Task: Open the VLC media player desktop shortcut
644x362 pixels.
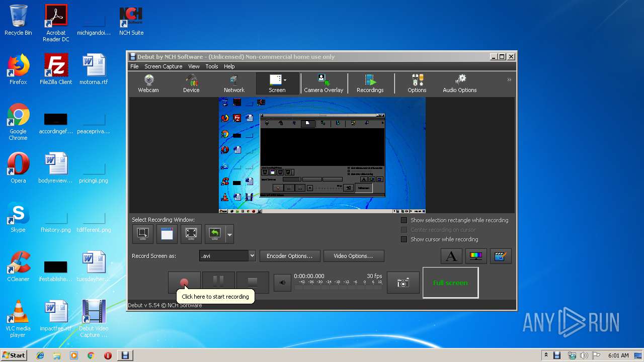Action: [18, 319]
